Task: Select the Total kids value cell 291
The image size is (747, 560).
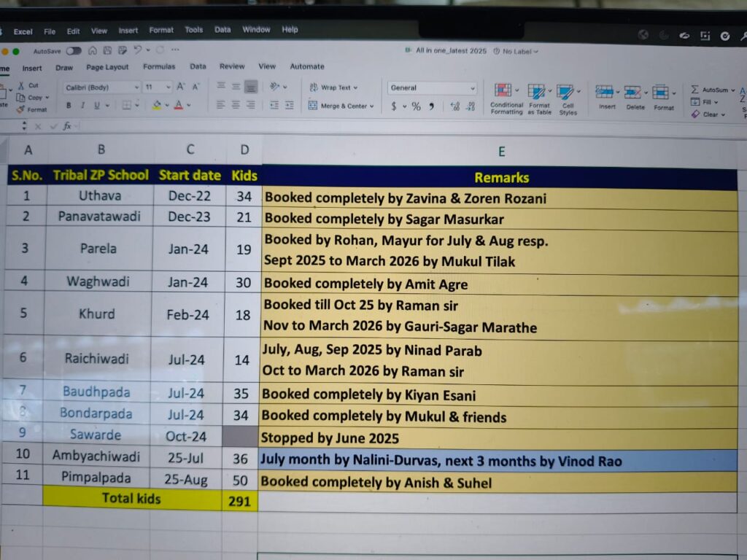Action: point(239,501)
